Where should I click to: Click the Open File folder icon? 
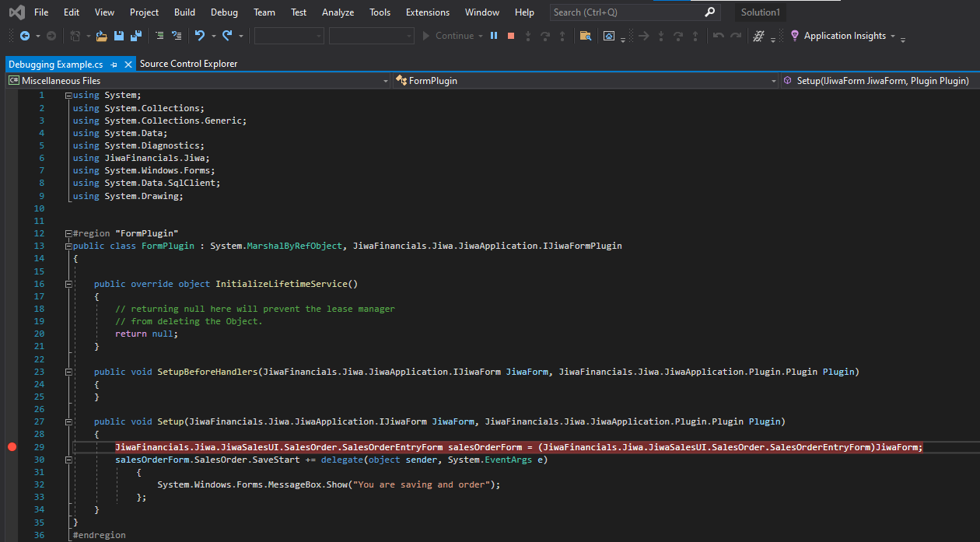101,36
